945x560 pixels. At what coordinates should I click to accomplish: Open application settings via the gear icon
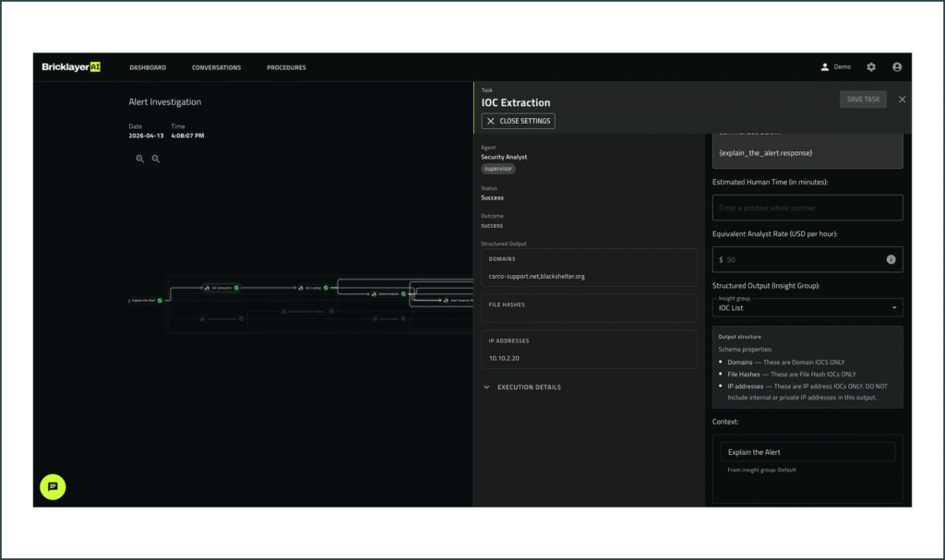(869, 66)
